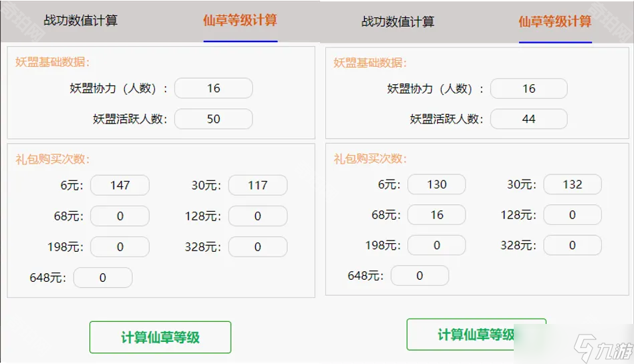Click 礼包购买次数 heading in left panel
Image resolution: width=634 pixels, height=364 pixels.
(53, 159)
